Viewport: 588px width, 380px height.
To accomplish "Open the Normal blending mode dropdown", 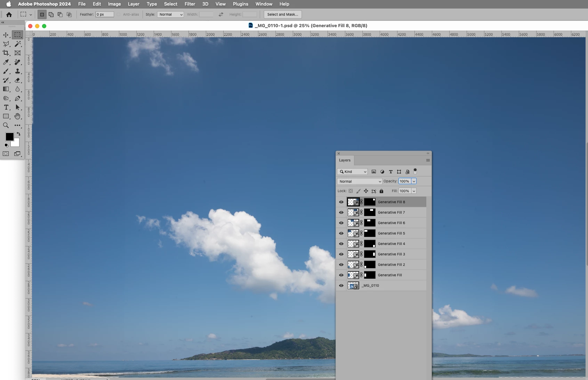I will (360, 181).
